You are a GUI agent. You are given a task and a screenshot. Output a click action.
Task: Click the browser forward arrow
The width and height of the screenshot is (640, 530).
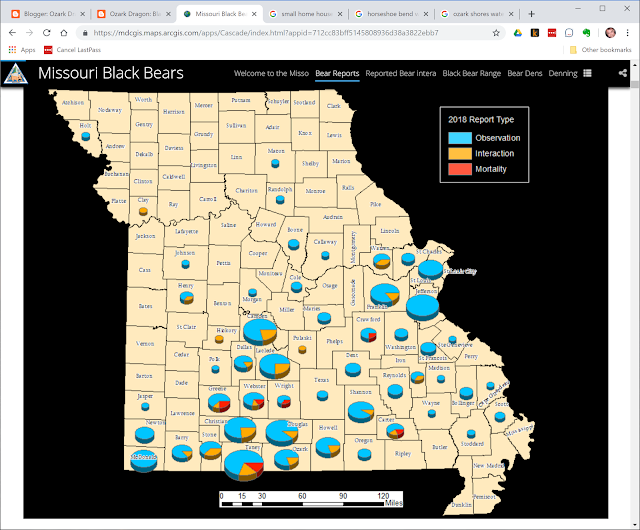click(29, 33)
